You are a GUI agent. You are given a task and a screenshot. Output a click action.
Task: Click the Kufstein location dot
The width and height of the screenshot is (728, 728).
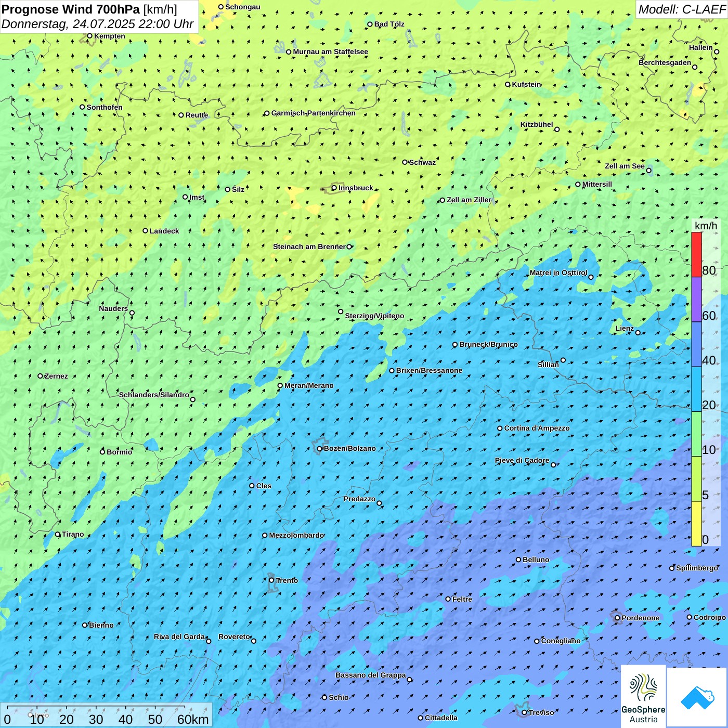(x=508, y=84)
